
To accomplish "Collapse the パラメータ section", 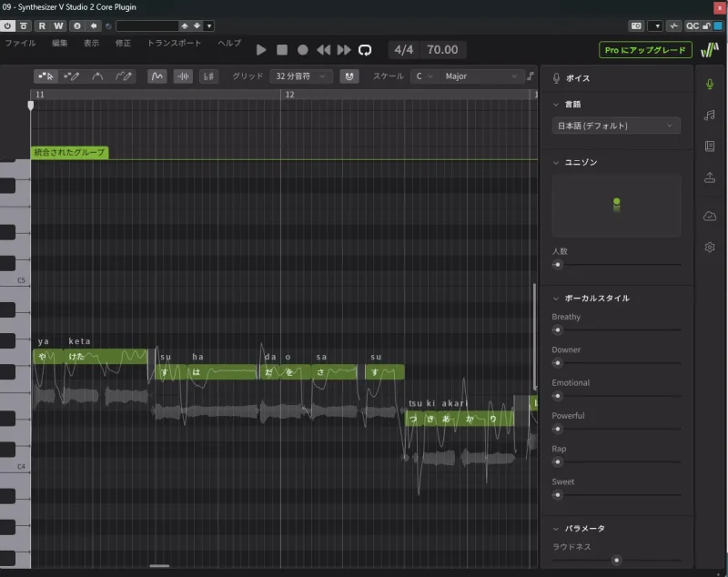I will [x=556, y=529].
